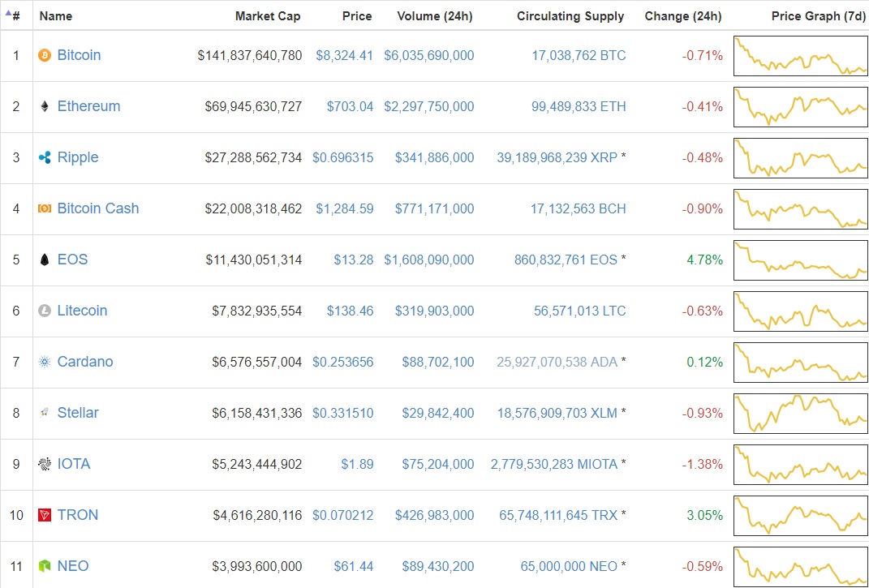Click Bitcoin Cash price $1,284.59
Viewport: 869px width, 588px height.
[x=345, y=209]
